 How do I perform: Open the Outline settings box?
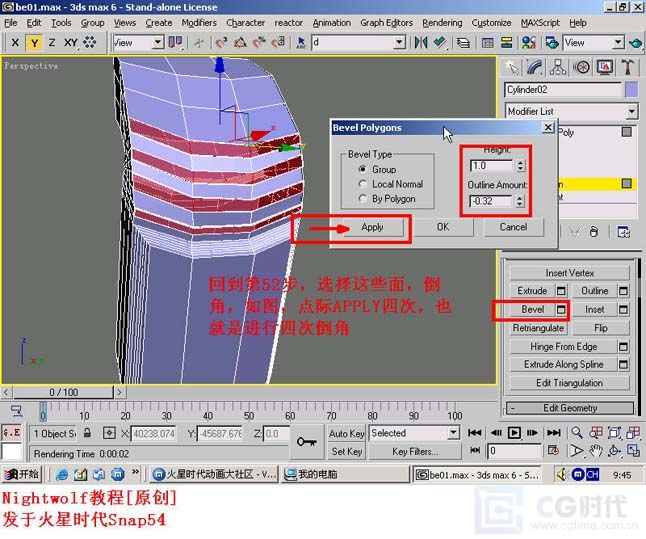coord(623,291)
